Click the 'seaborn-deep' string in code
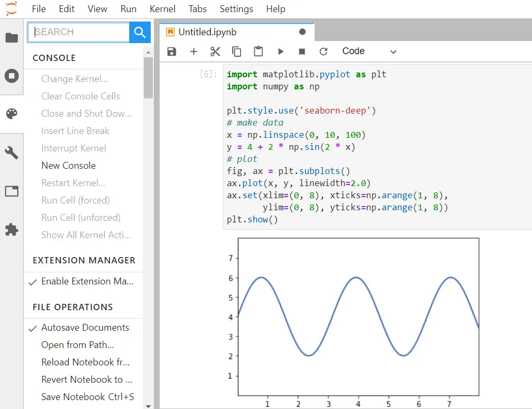This screenshot has width=532, height=409. click(335, 111)
